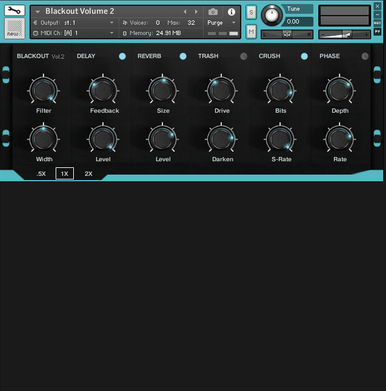Toggle the PV button on header edge
The image size is (386, 391).
[x=377, y=32]
